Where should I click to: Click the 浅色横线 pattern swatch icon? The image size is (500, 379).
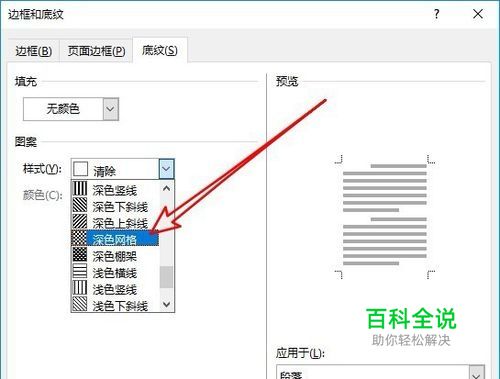80,271
